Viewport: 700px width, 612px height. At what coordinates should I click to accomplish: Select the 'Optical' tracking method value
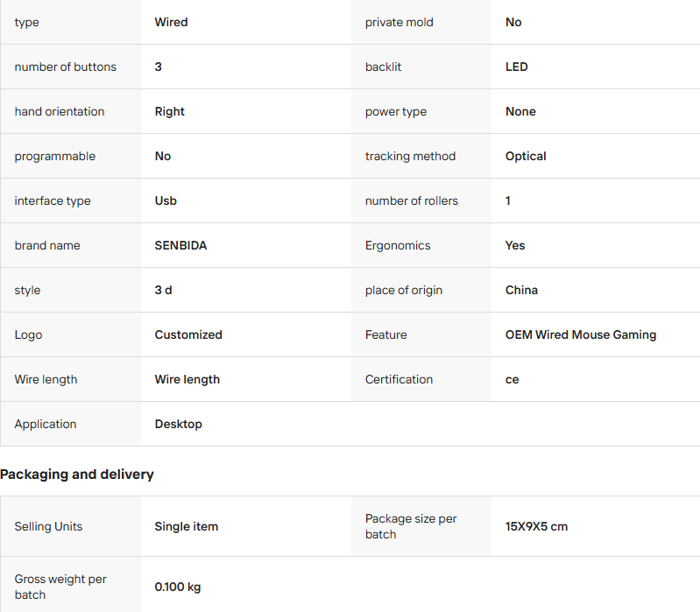tap(526, 157)
